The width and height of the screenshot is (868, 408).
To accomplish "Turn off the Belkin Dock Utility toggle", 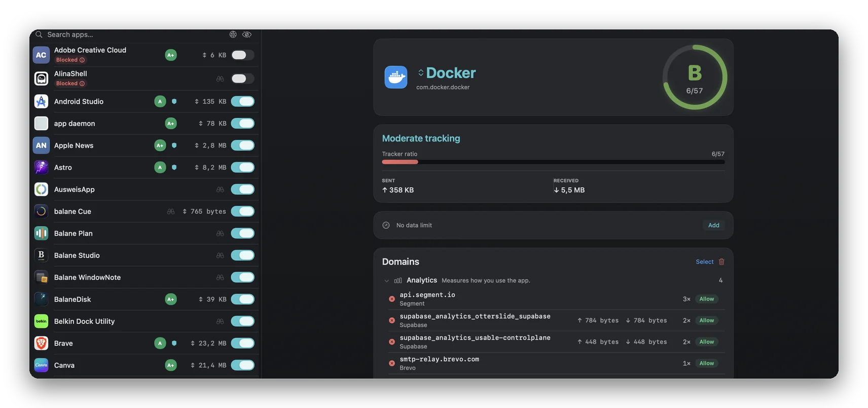I will point(242,321).
